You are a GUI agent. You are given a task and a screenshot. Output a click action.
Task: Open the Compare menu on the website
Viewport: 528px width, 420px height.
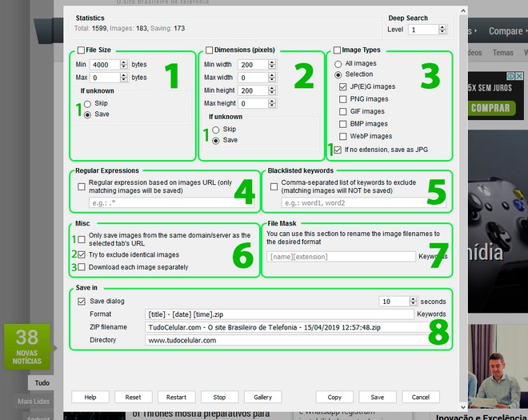tap(506, 31)
